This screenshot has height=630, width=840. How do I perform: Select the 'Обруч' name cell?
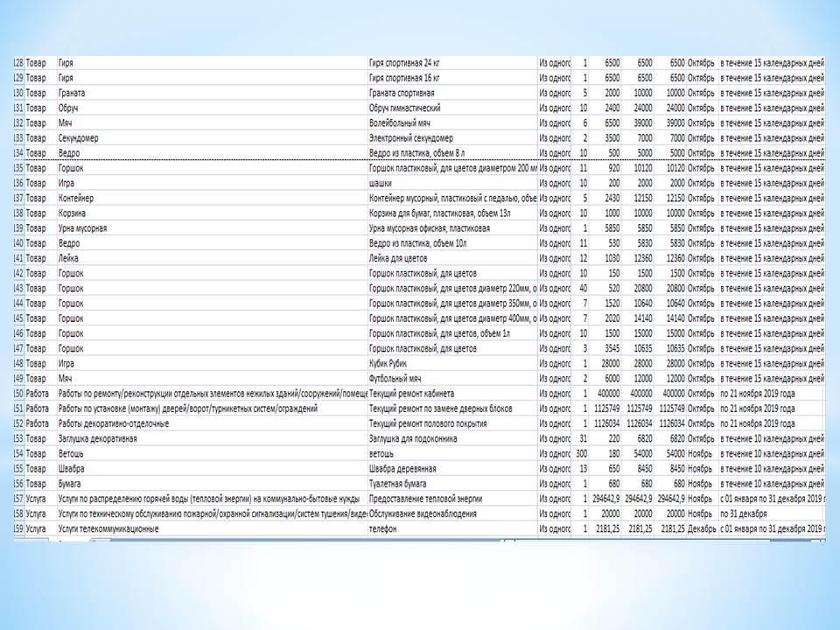click(212, 108)
